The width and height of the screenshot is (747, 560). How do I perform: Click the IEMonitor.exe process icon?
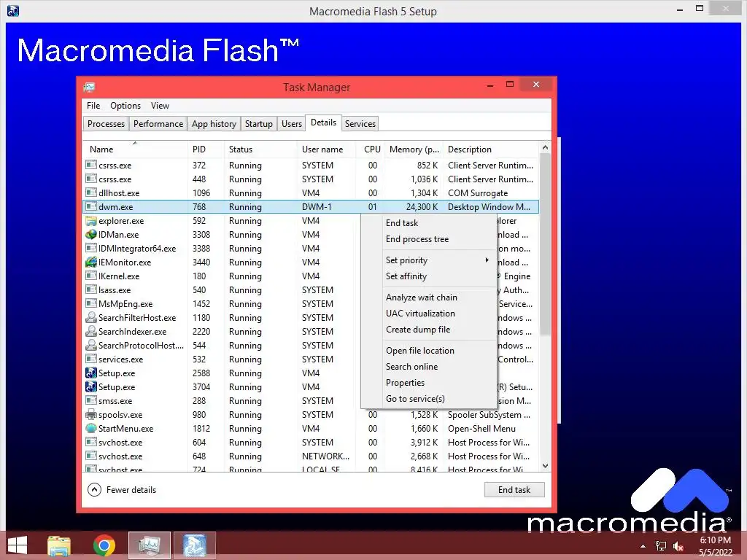click(91, 262)
